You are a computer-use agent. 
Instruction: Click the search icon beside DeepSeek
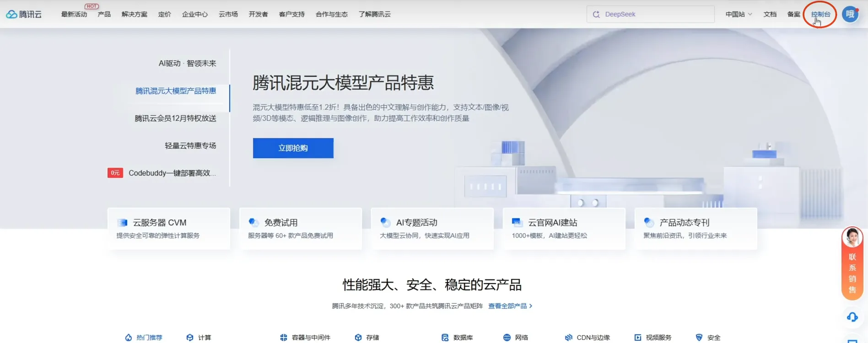tap(596, 14)
